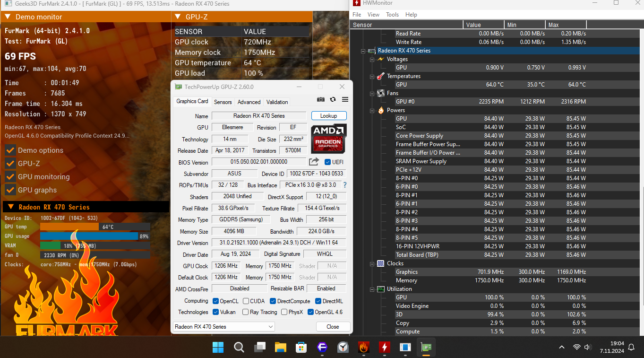
Task: Toggle the OpenCL checkbox
Action: [215, 301]
